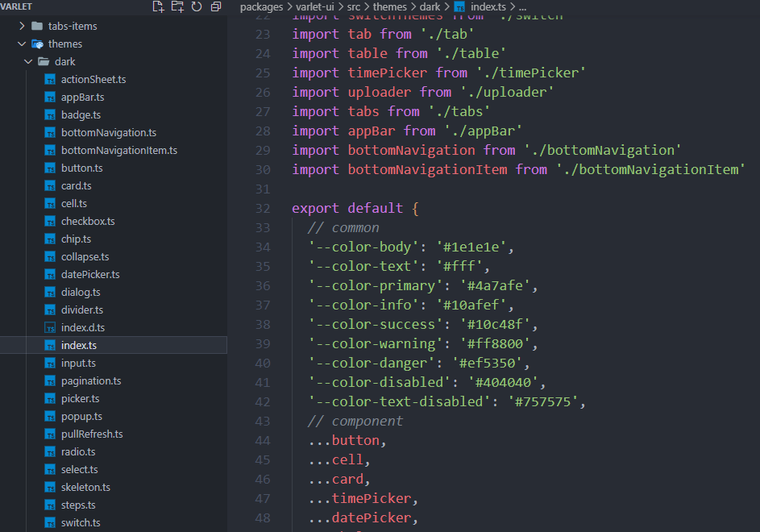The width and height of the screenshot is (760, 532).
Task: Click the '#ef5350' danger color value
Action: (x=488, y=364)
